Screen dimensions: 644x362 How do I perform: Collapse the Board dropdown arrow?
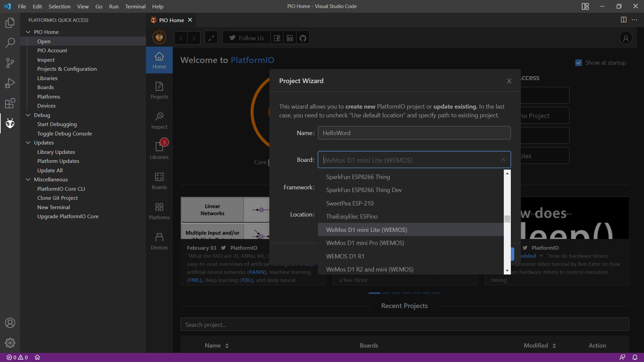503,160
